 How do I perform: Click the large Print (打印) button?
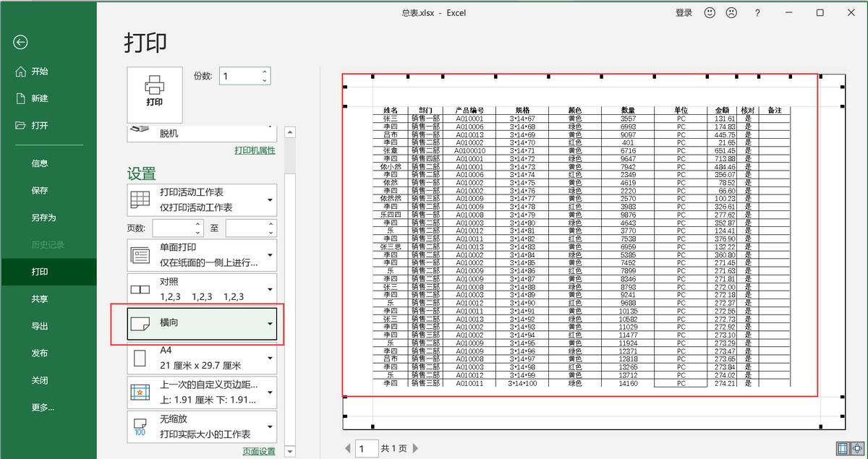[154, 94]
